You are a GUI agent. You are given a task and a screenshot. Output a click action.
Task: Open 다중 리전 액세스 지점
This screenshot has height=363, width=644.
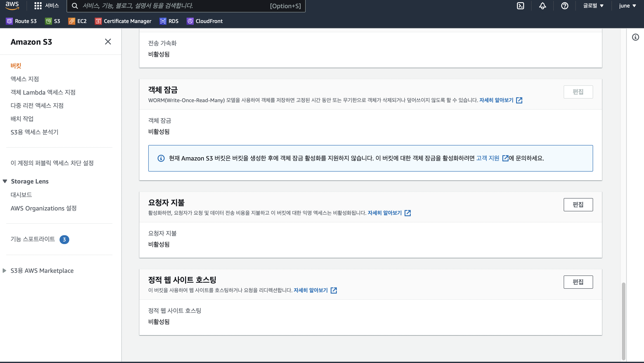tap(37, 105)
